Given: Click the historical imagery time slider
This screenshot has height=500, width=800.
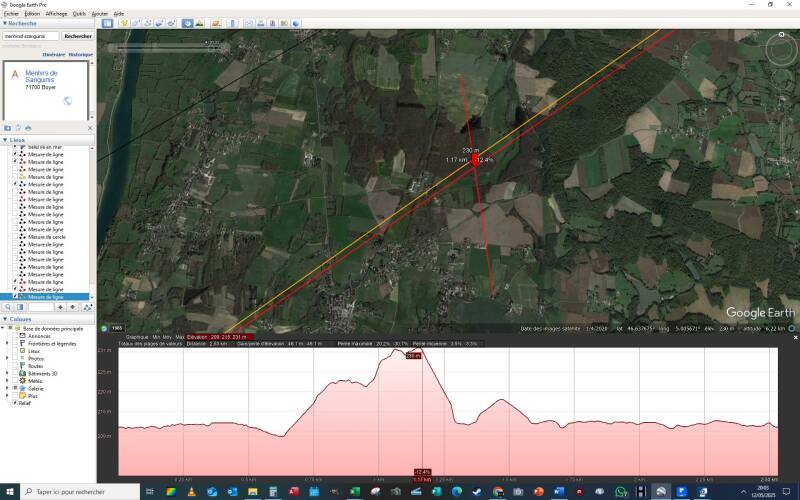Looking at the screenshot, I should 167,48.
